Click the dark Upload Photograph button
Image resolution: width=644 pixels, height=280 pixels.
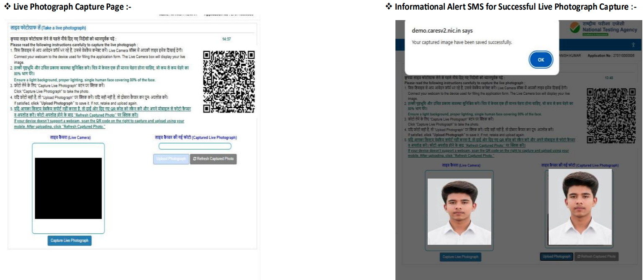[556, 256]
